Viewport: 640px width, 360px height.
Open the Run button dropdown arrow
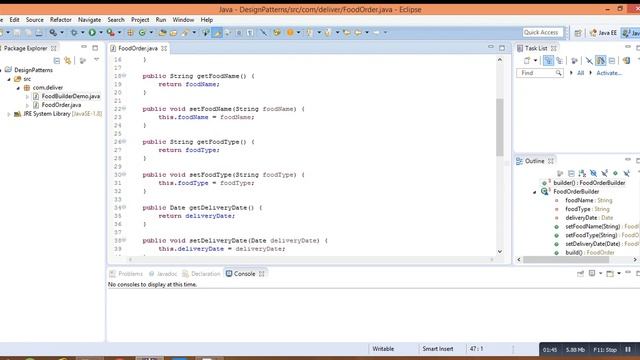pyautogui.click(x=100, y=32)
